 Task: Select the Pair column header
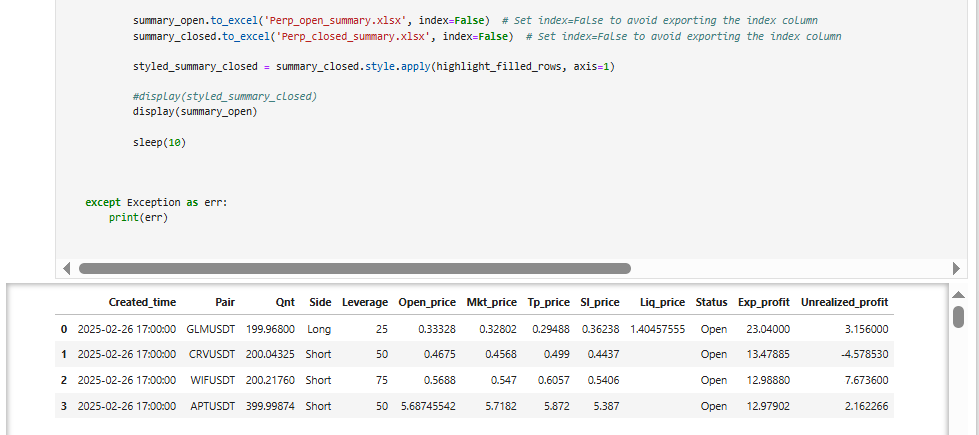click(x=225, y=302)
